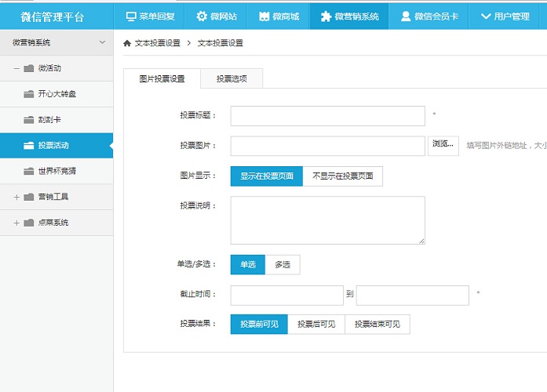
Task: Open 世界杯竞猜 in sidebar
Action: [x=57, y=171]
